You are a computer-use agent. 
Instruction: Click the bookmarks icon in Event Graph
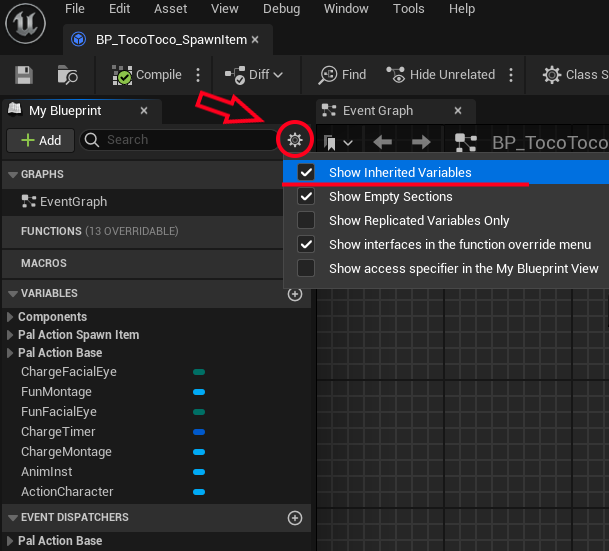[x=330, y=143]
